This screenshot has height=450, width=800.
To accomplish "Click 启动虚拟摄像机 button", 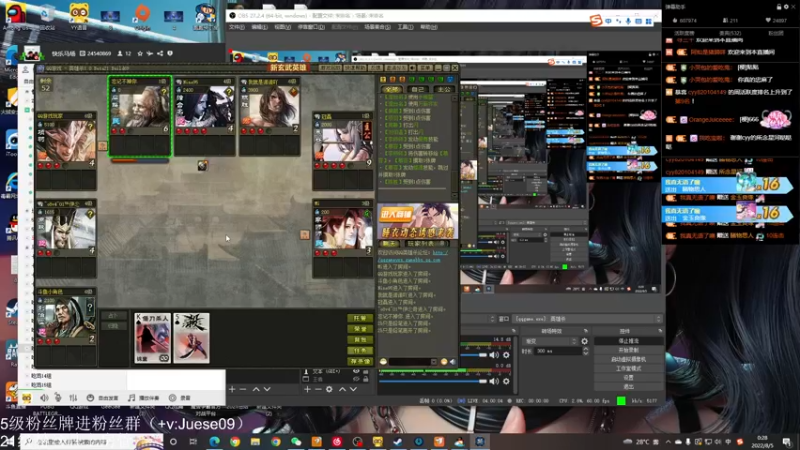I will point(629,359).
